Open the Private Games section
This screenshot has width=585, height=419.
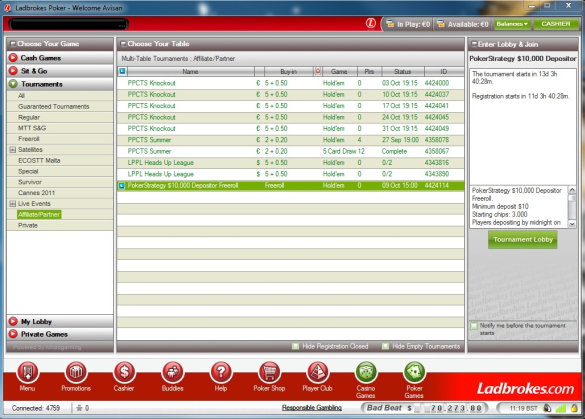(x=60, y=334)
